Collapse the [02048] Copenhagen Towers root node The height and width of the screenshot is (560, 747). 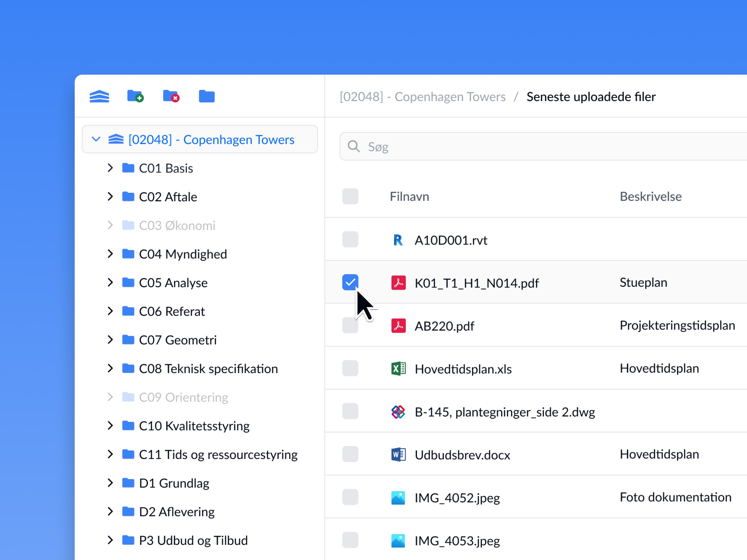[x=96, y=139]
